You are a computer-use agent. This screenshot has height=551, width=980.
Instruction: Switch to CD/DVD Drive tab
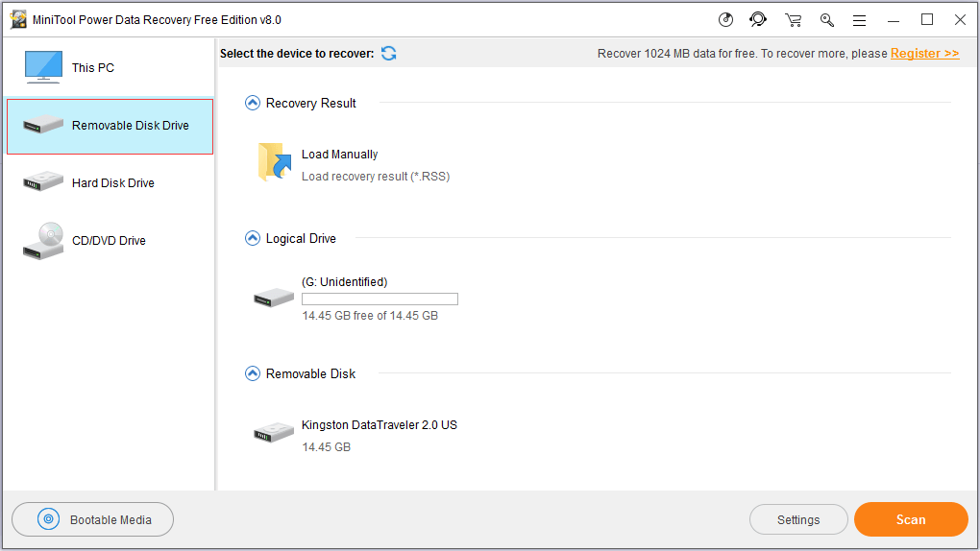click(110, 241)
